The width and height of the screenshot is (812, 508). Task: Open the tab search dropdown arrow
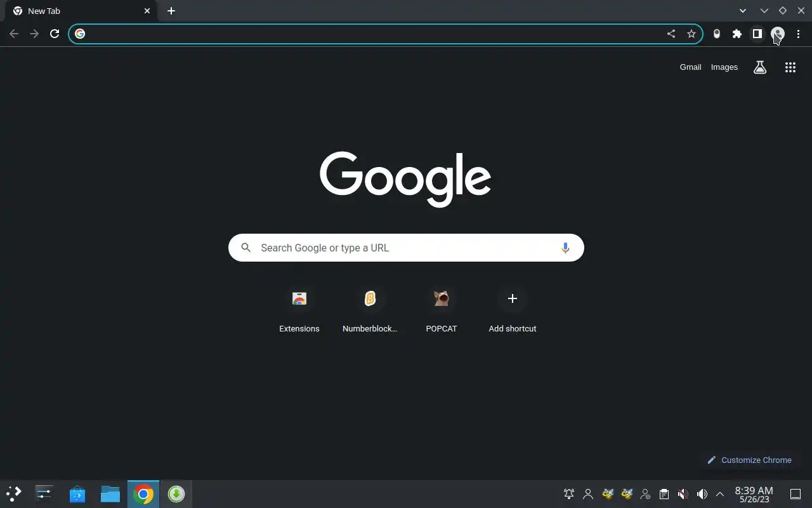(x=743, y=11)
